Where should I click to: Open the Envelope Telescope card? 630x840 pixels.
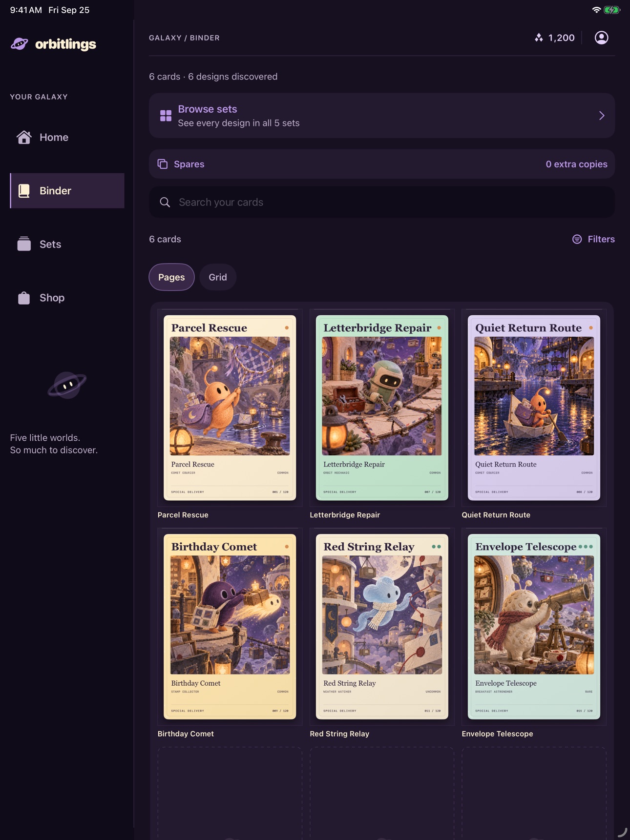click(x=534, y=627)
